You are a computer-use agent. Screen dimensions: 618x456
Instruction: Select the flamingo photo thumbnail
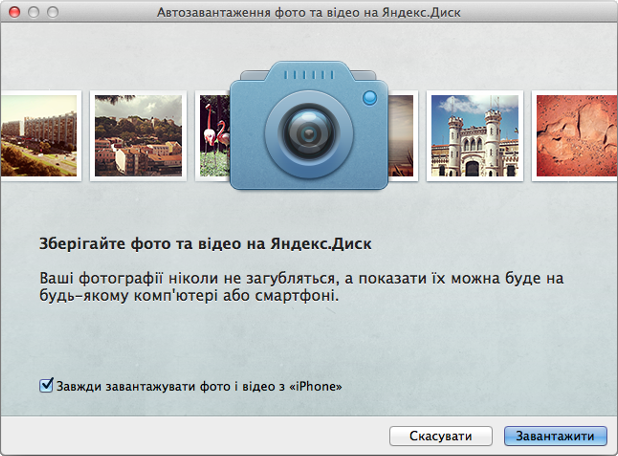[x=213, y=136]
